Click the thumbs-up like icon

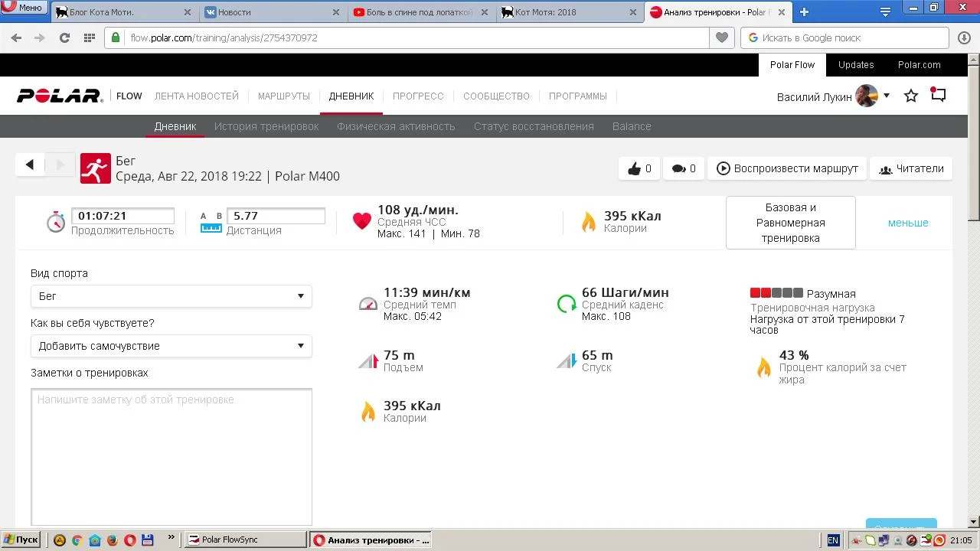634,169
